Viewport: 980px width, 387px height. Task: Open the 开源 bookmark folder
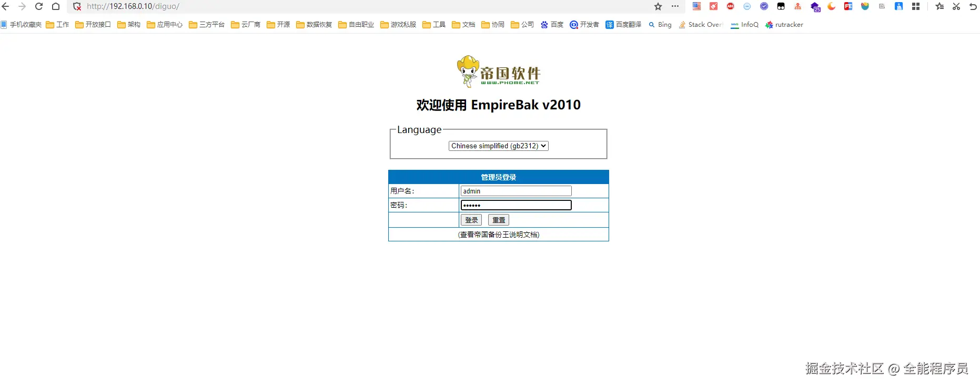(278, 25)
